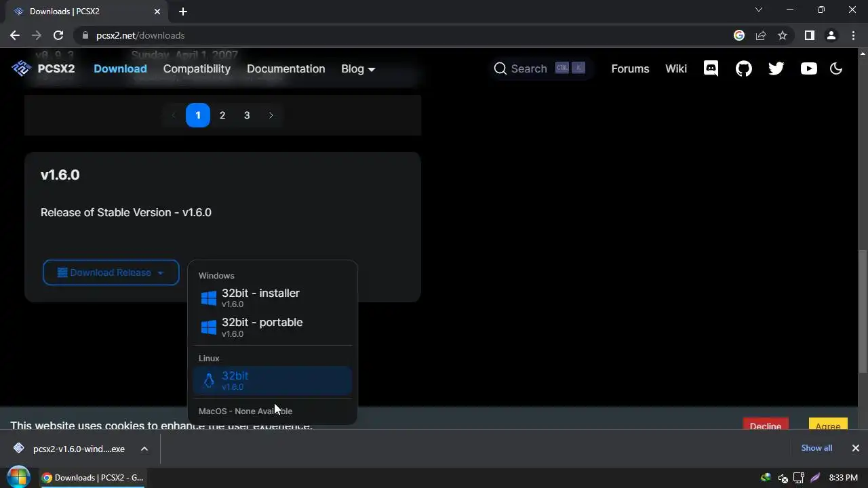Select Windows 32bit - installer v1.6.0
Screen dimensions: 868x488
click(273, 298)
